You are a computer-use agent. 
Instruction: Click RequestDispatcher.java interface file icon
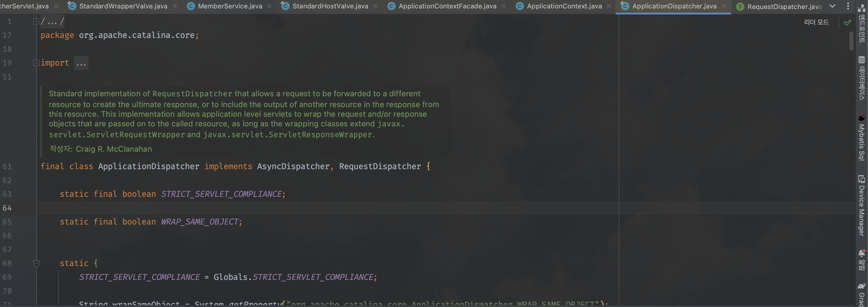740,6
